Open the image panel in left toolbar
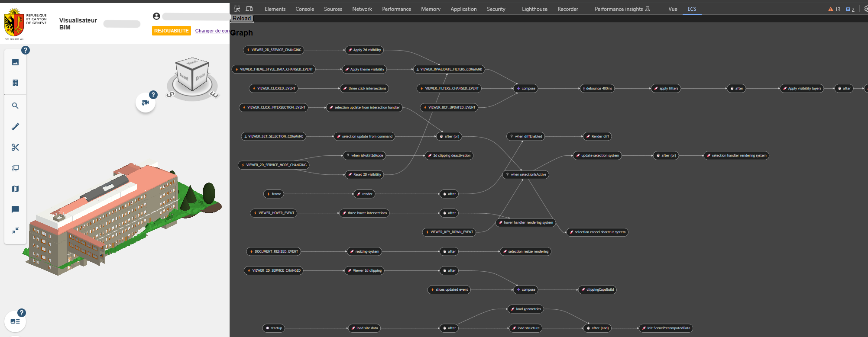Viewport: 868px width, 337px height. [x=15, y=62]
